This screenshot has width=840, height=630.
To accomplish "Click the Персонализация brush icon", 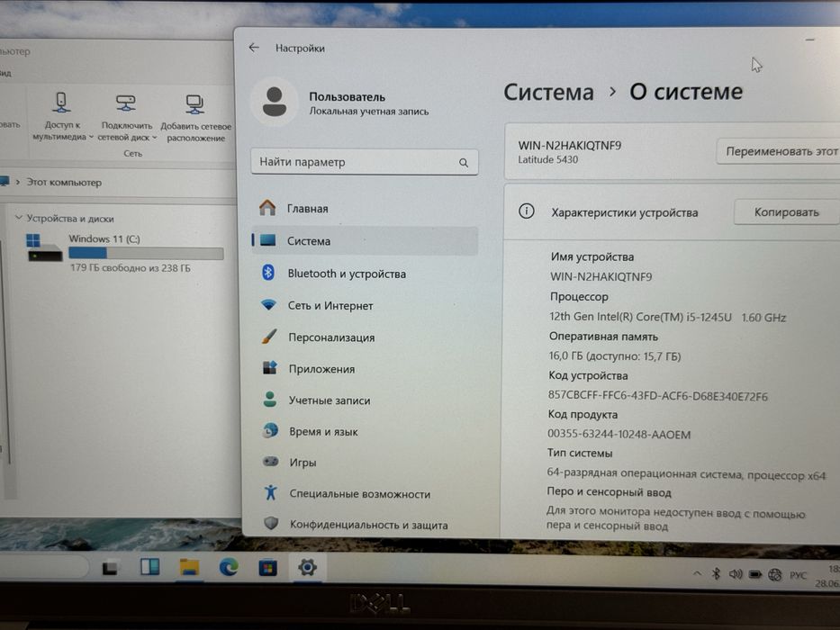I will click(269, 337).
